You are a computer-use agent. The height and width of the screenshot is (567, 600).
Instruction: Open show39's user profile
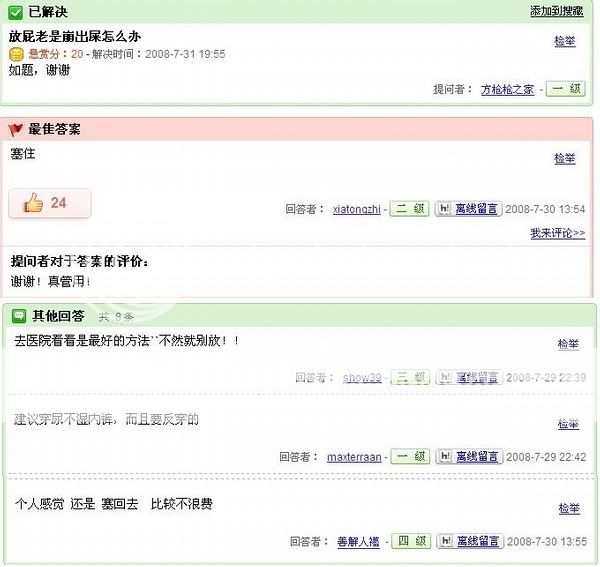pyautogui.click(x=362, y=378)
